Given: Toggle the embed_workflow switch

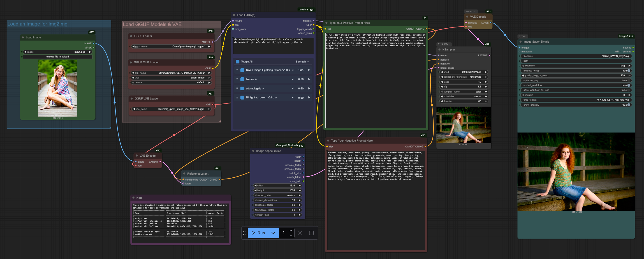Looking at the screenshot, I should click(x=629, y=85).
